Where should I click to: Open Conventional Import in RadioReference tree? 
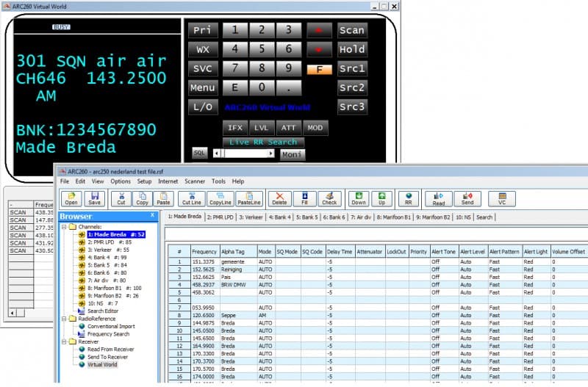click(x=111, y=326)
